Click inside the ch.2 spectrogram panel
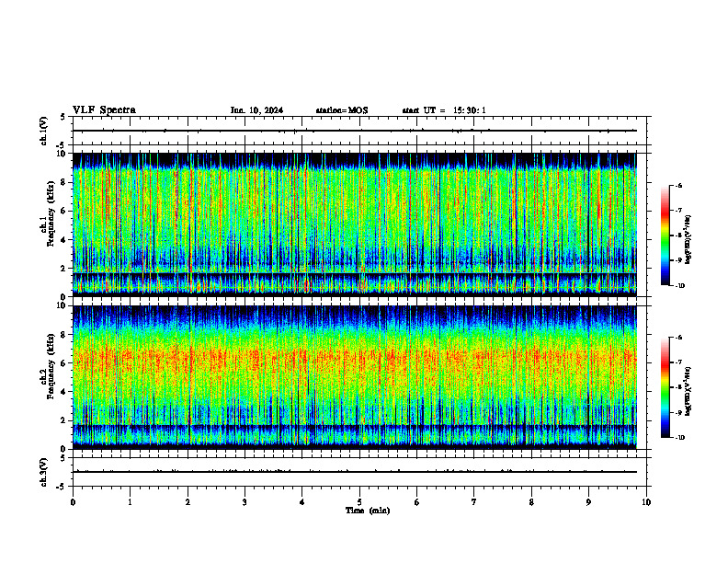728x563 pixels. (355, 377)
